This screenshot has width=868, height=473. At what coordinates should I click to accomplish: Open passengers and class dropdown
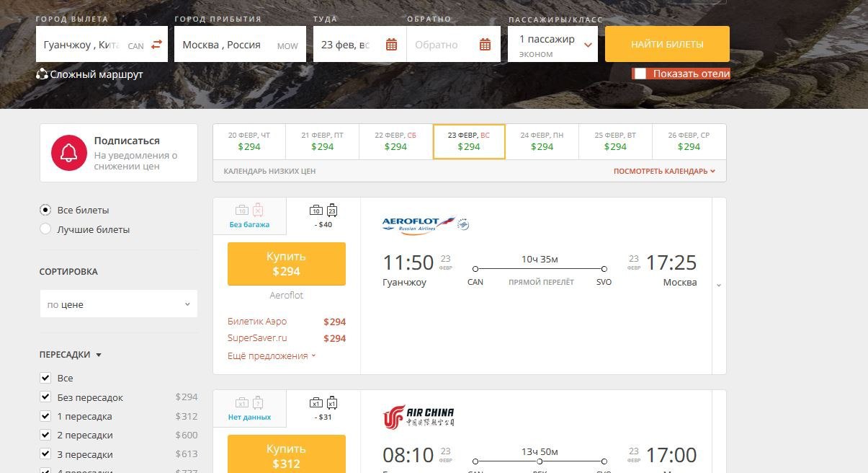click(552, 45)
